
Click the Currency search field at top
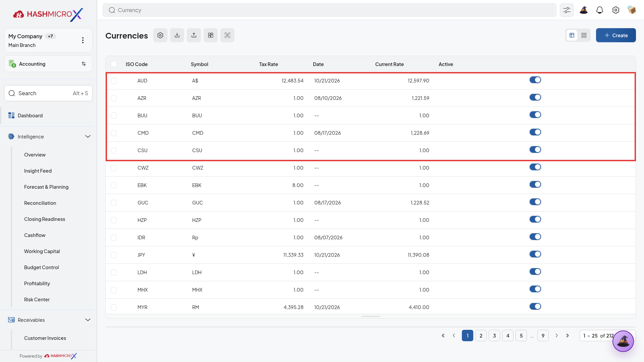(329, 10)
